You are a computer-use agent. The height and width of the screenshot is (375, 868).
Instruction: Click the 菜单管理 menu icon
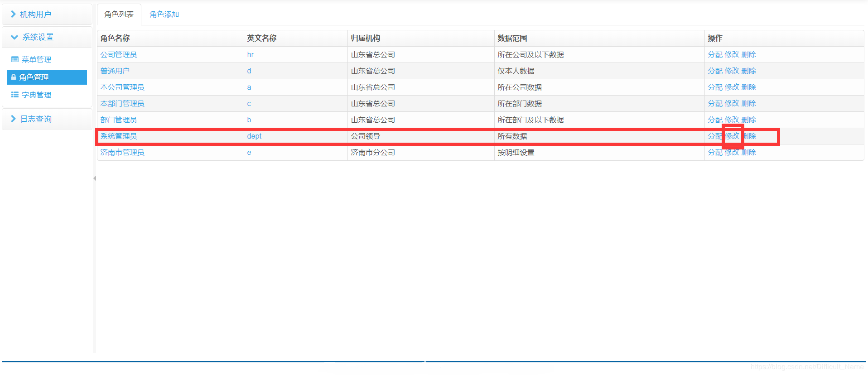tap(15, 59)
